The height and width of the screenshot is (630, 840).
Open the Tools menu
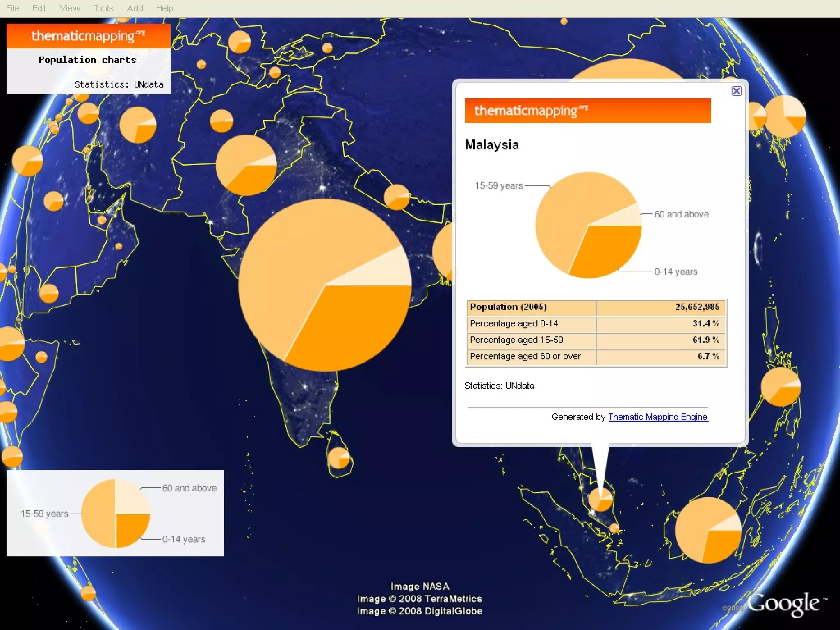[103, 8]
